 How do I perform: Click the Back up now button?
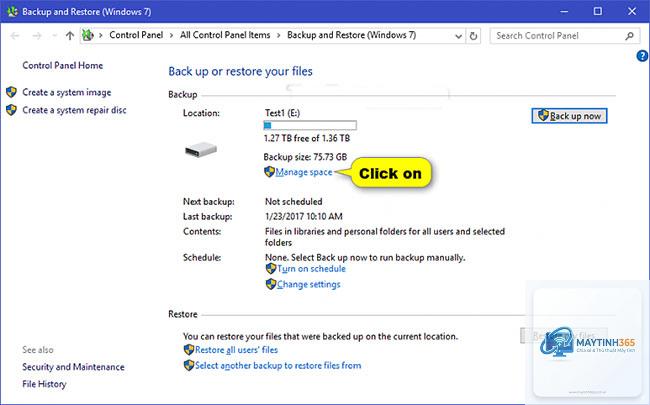[x=569, y=116]
